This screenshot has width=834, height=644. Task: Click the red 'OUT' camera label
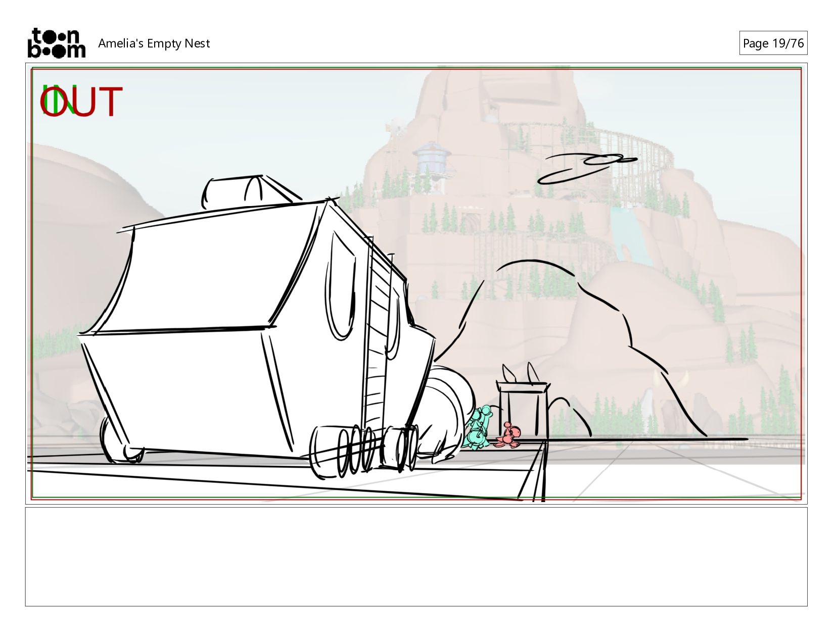click(x=81, y=102)
